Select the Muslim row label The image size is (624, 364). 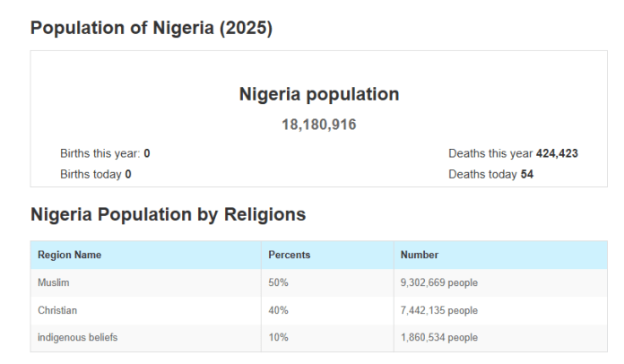pos(54,282)
